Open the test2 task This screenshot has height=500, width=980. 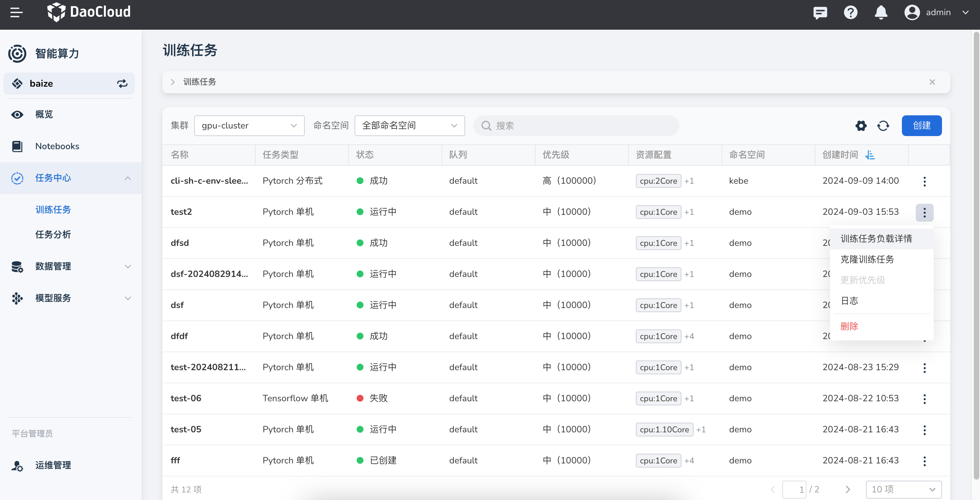(181, 212)
